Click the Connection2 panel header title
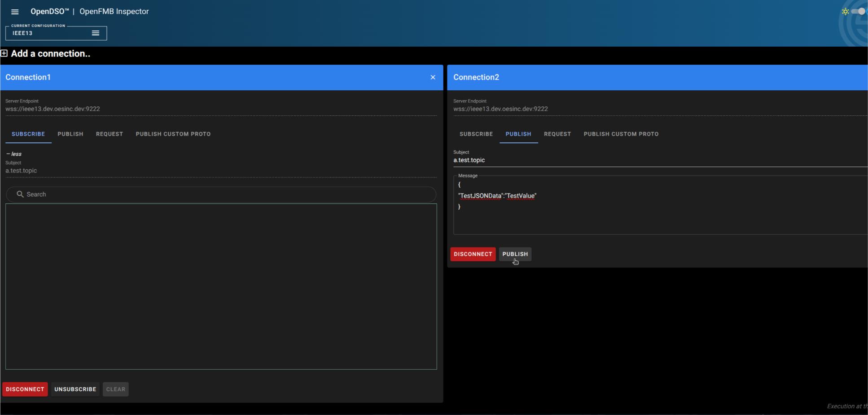 point(476,77)
